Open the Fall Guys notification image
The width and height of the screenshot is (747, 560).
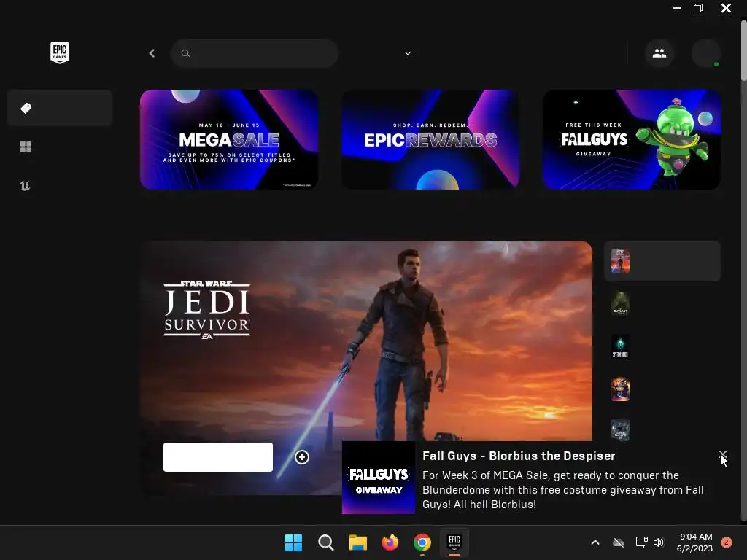pos(379,478)
